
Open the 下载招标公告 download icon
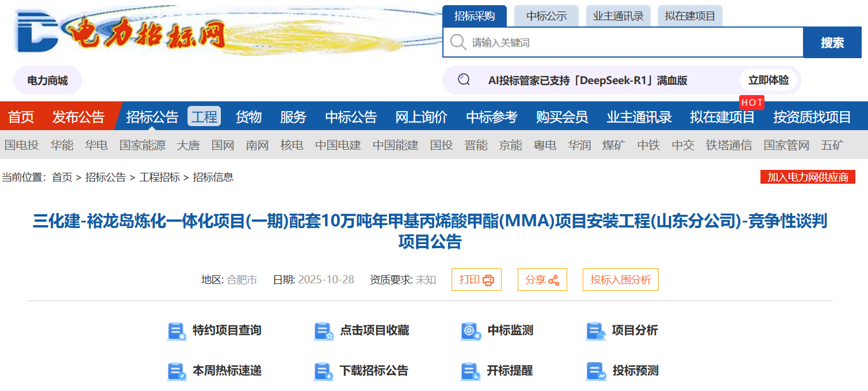[x=323, y=371]
